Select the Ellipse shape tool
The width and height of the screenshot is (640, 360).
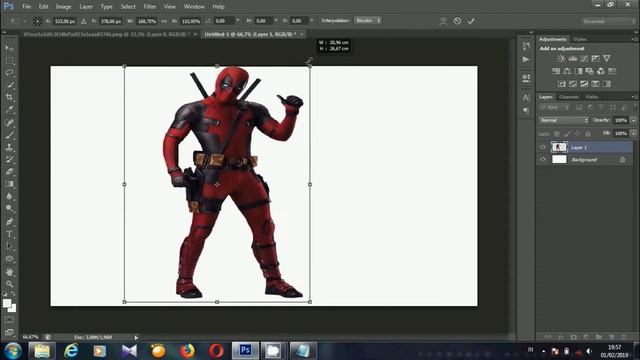coord(9,259)
